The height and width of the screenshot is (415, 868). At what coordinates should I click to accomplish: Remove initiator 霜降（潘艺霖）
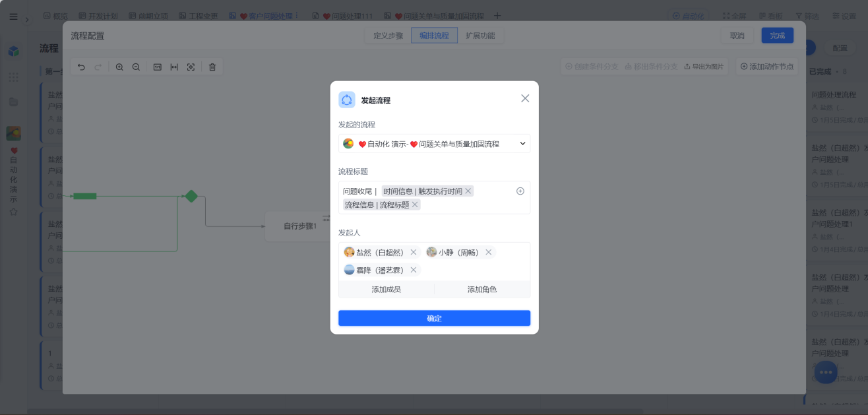[x=414, y=270]
